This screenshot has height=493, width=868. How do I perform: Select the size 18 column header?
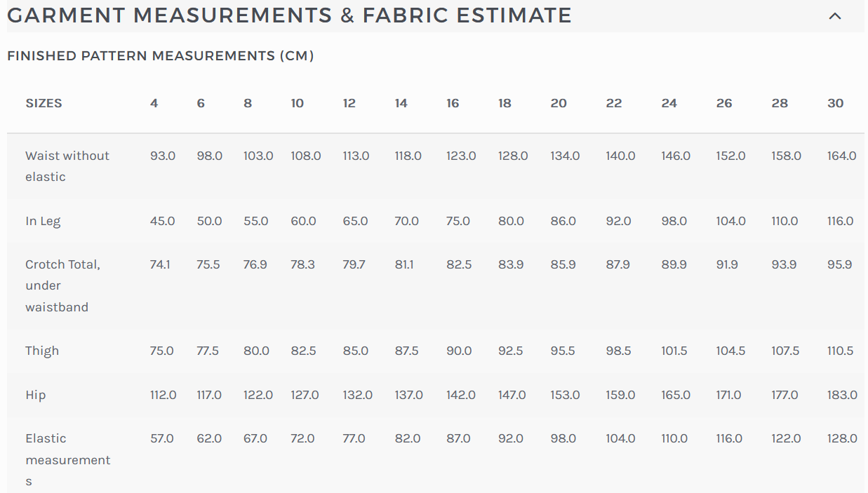click(x=505, y=102)
